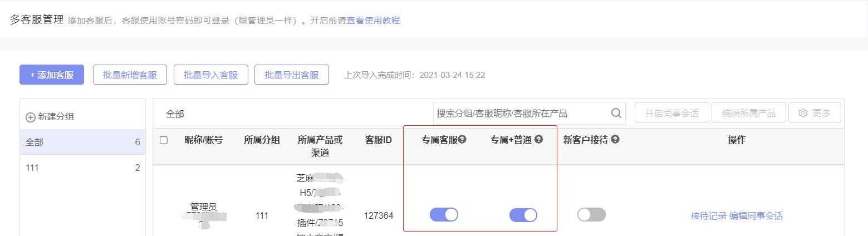This screenshot has width=868, height=236.
Task: Click 管理员 nickname cell
Action: point(203,207)
